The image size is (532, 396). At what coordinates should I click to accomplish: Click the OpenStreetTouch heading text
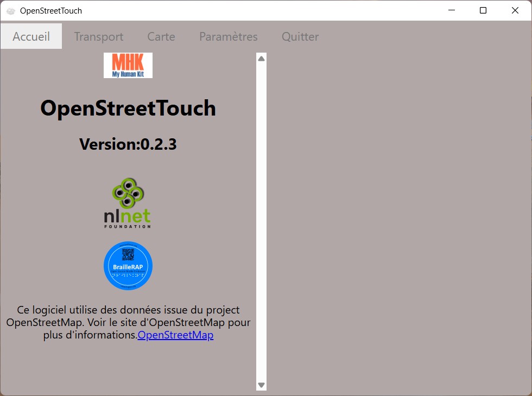[128, 108]
